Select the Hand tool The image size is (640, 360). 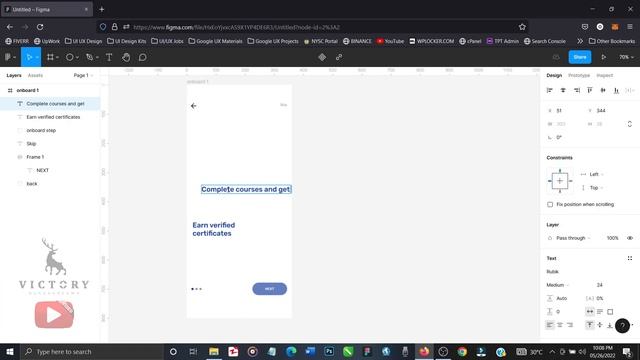point(126,58)
